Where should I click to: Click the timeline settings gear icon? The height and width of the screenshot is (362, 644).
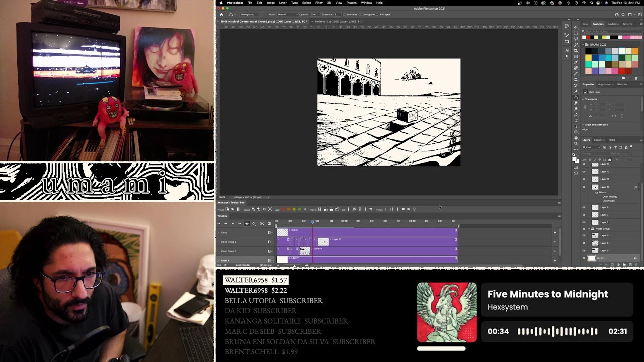point(253,223)
